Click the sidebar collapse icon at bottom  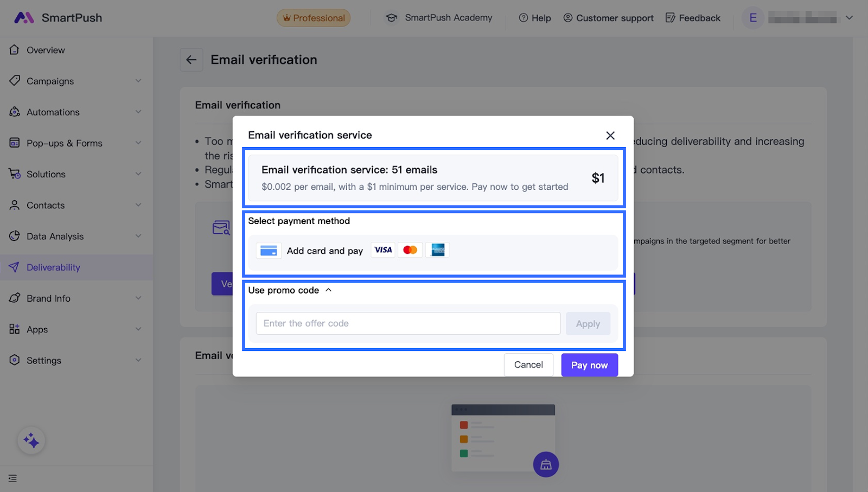click(x=13, y=478)
